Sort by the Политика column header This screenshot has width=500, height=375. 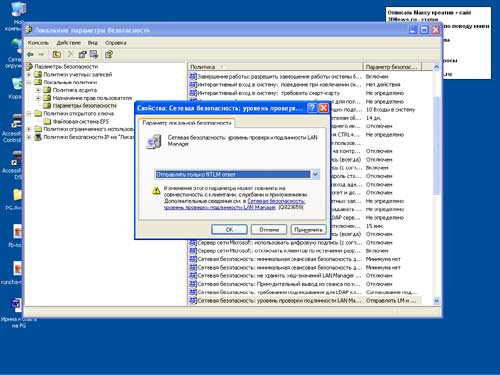point(275,67)
